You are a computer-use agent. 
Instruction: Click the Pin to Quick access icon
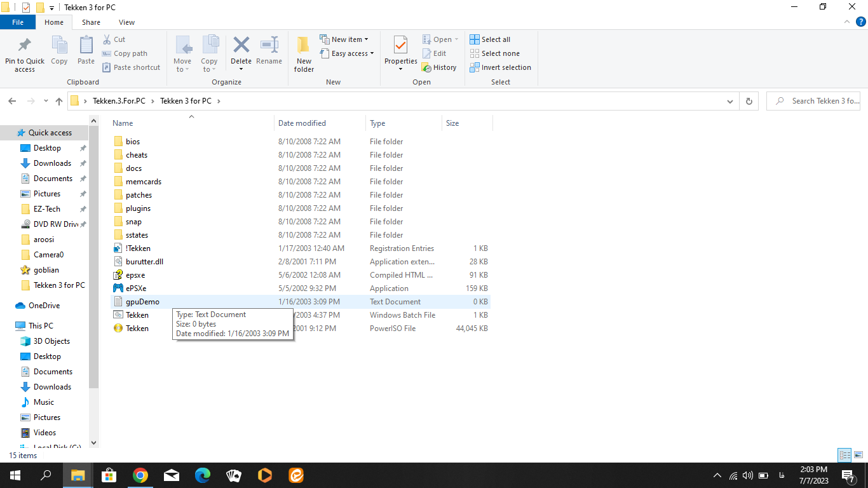point(25,46)
